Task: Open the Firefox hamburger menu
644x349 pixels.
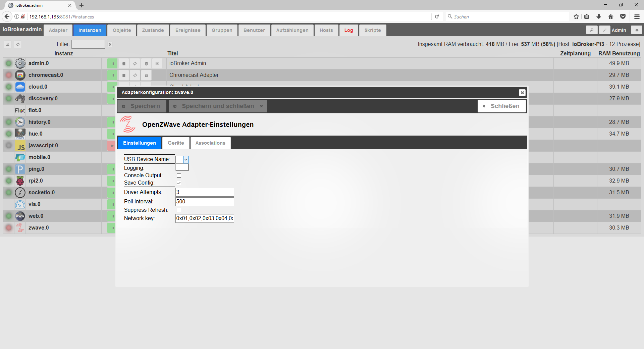Action: coord(637,16)
